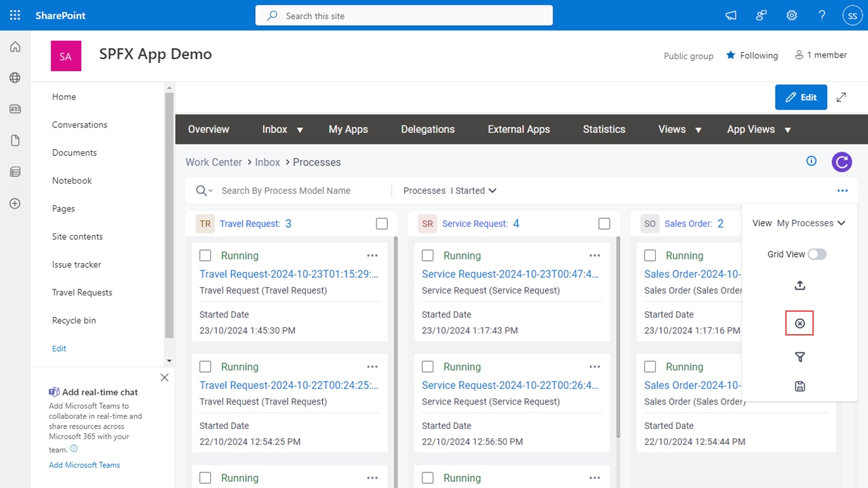Go to Home icon in left rail
Image resolution: width=868 pixels, height=488 pixels.
[15, 47]
